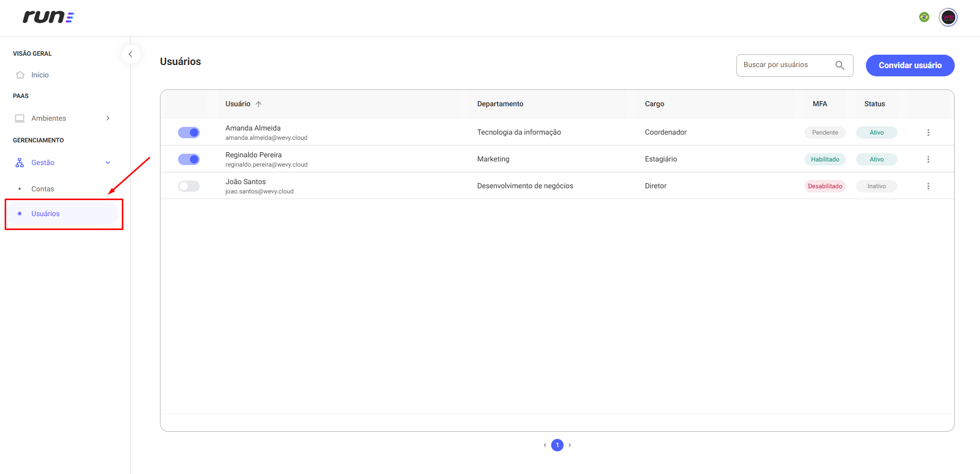Screen dimensions: 980x474
Task: Click the Convidar usuário button
Action: [910, 66]
